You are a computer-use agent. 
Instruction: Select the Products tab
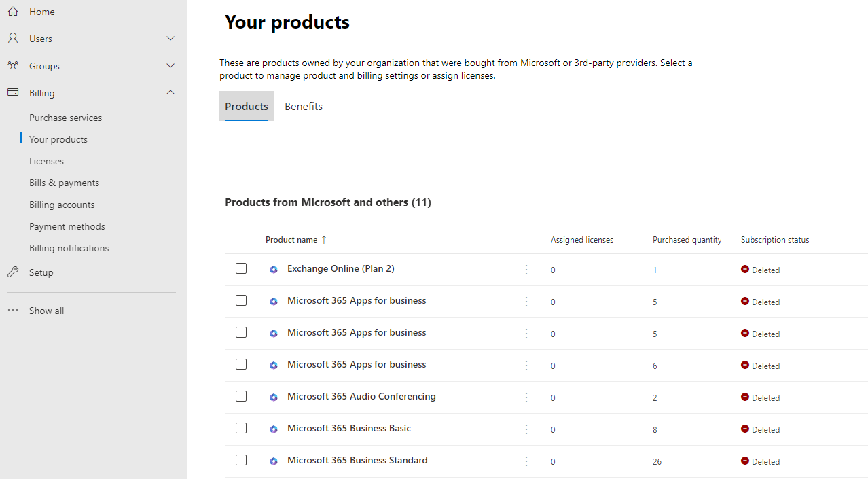(x=246, y=106)
